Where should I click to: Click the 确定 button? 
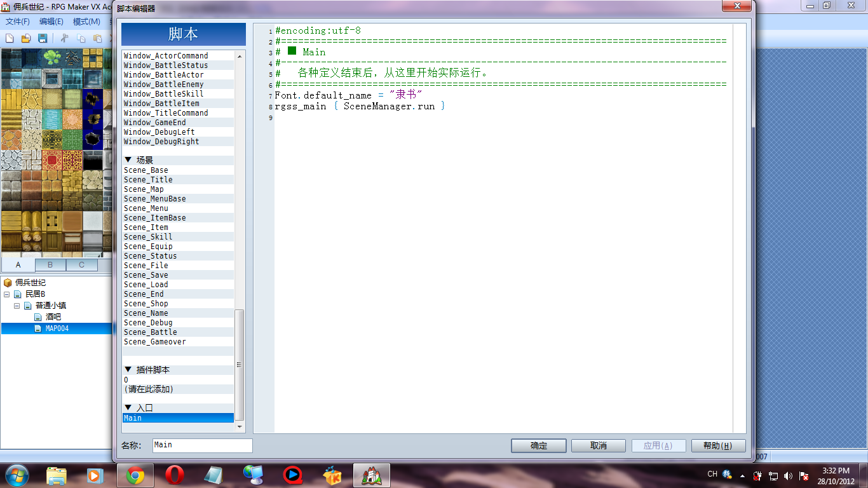click(538, 445)
